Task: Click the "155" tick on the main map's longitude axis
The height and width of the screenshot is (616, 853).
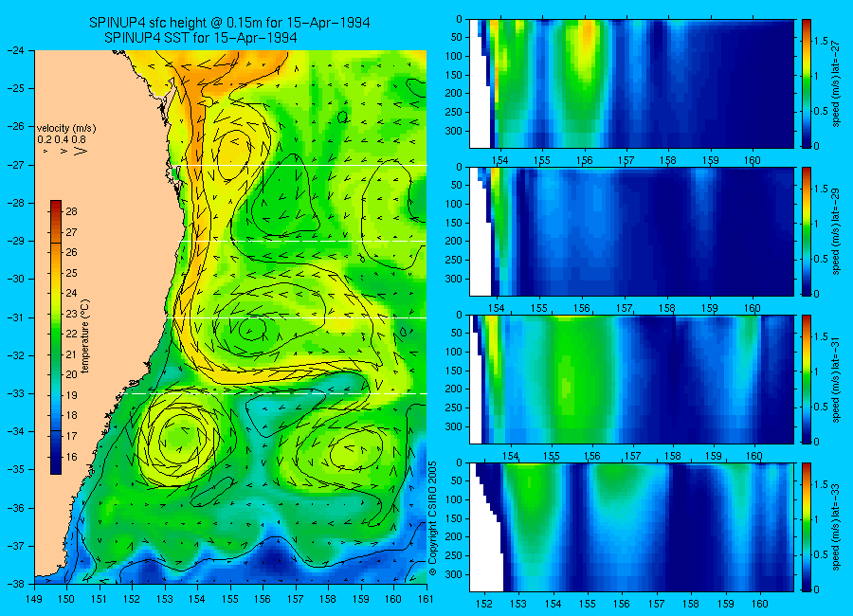Action: [230, 599]
